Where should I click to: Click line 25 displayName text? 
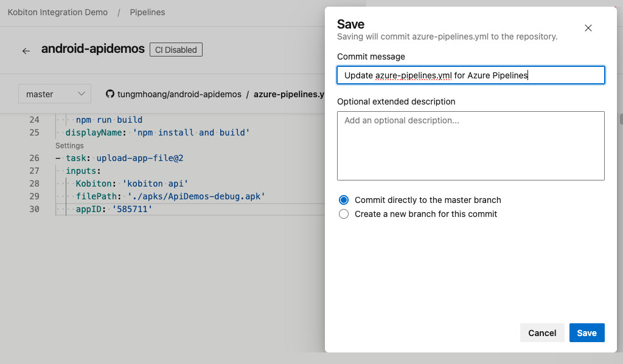click(158, 132)
